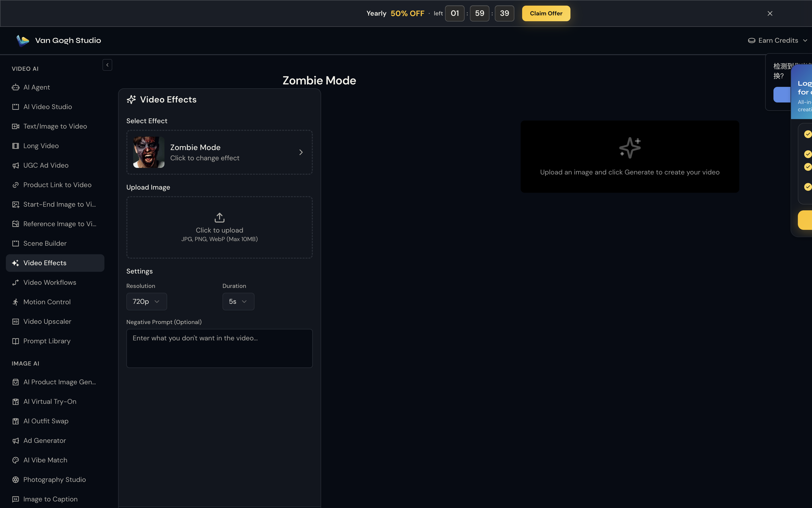Viewport: 812px width, 508px height.
Task: Open Photography Studio from sidebar
Action: tap(55, 479)
